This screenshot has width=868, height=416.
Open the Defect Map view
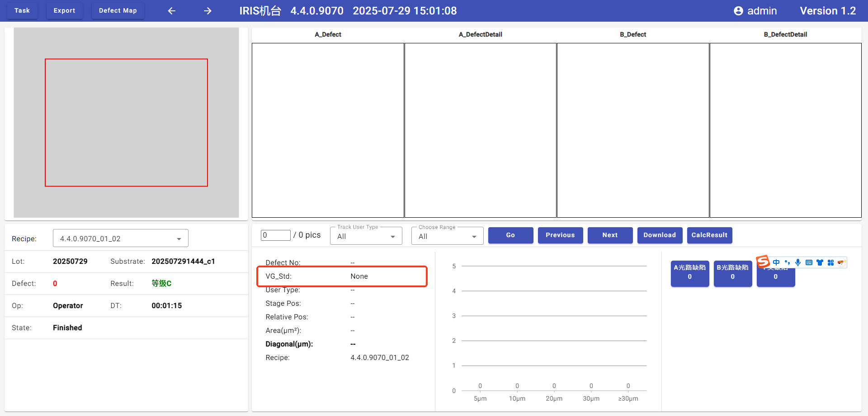click(x=118, y=10)
